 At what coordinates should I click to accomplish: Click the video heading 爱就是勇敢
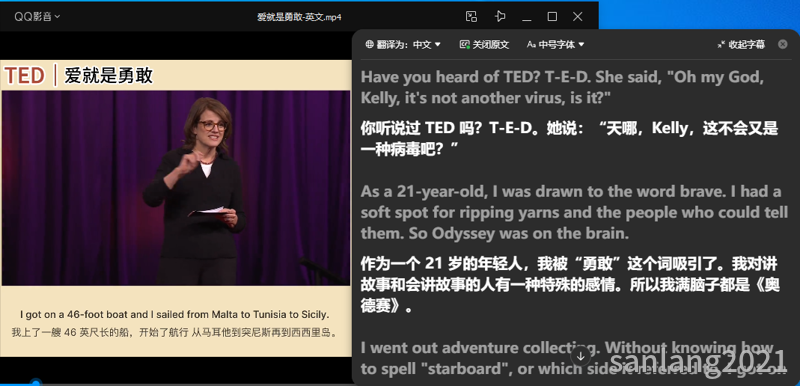click(108, 76)
